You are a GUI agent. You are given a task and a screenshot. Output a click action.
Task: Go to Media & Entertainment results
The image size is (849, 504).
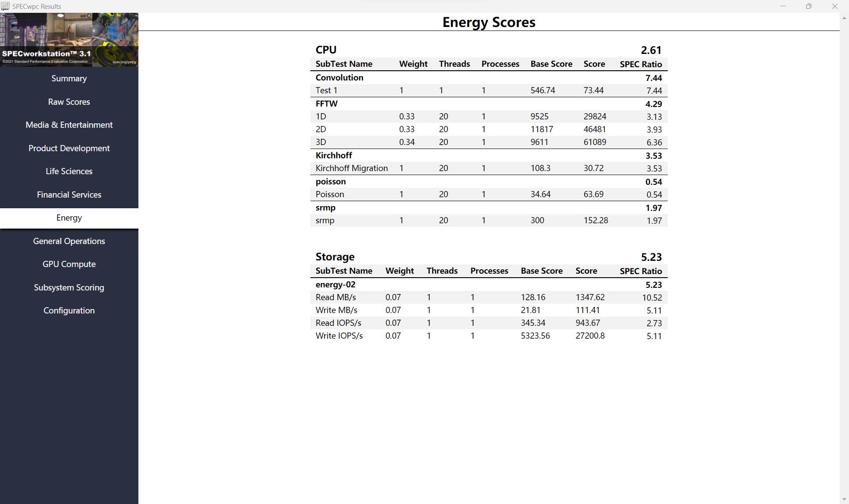tap(69, 125)
